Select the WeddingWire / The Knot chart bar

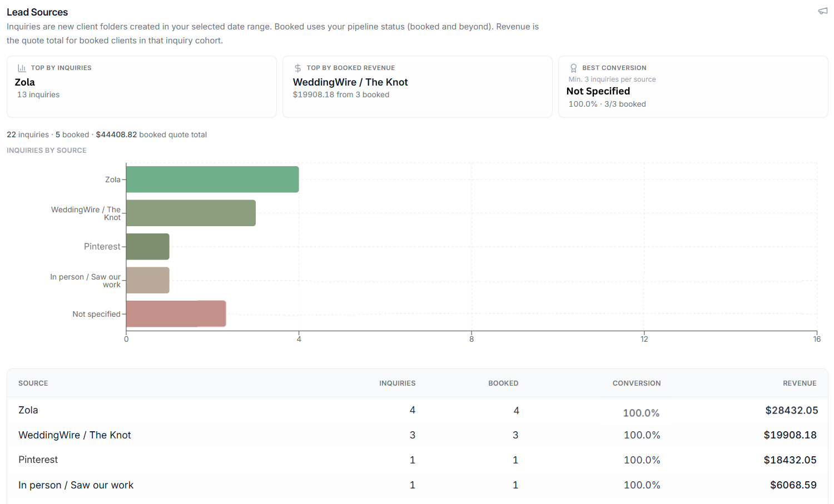coord(191,213)
